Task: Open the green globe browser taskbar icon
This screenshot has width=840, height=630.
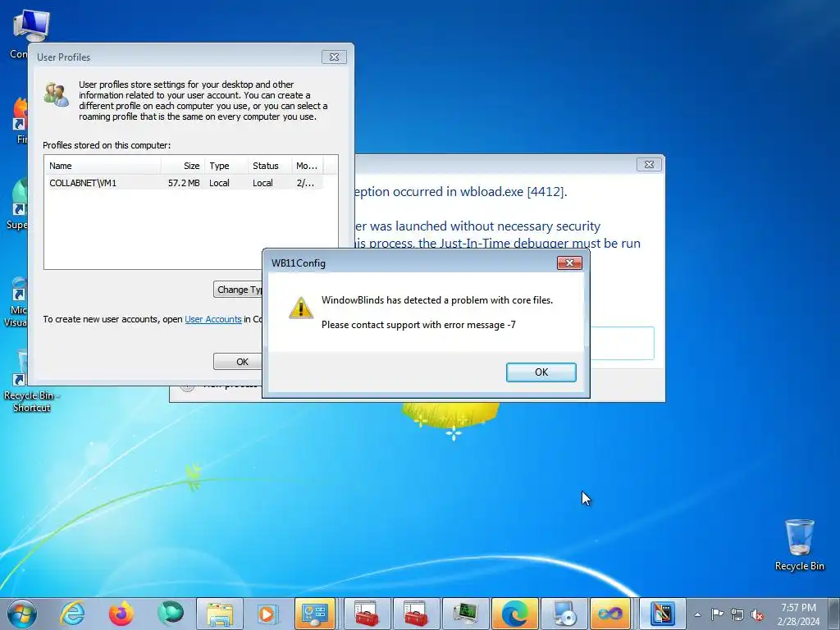Action: click(171, 614)
